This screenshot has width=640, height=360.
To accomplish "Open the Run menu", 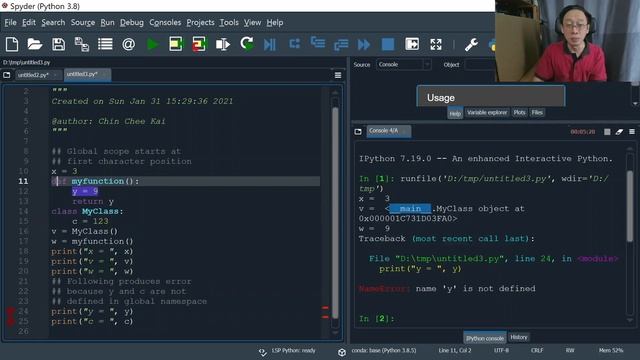I will tap(107, 22).
